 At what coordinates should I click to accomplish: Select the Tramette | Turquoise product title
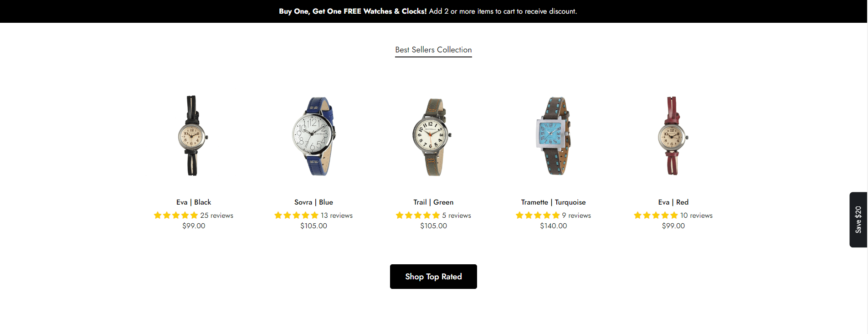point(553,202)
